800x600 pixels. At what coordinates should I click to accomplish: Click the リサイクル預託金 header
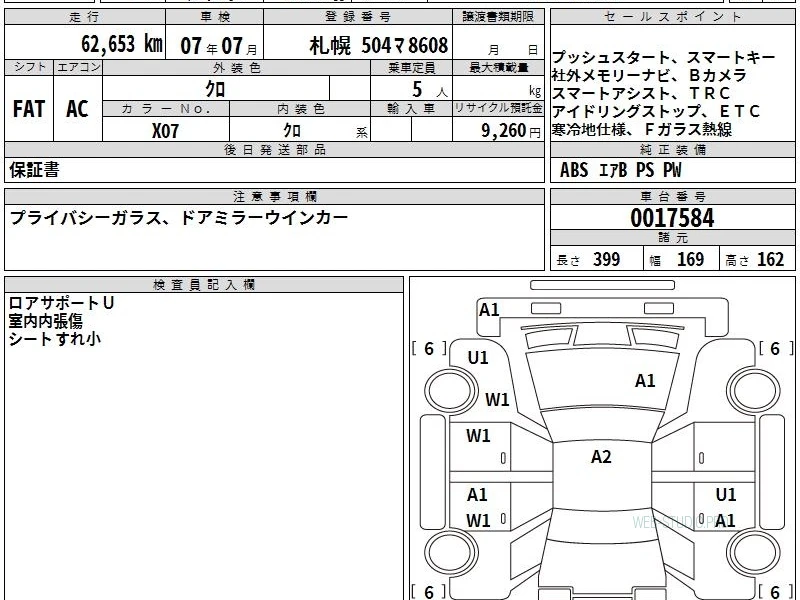pyautogui.click(x=498, y=109)
